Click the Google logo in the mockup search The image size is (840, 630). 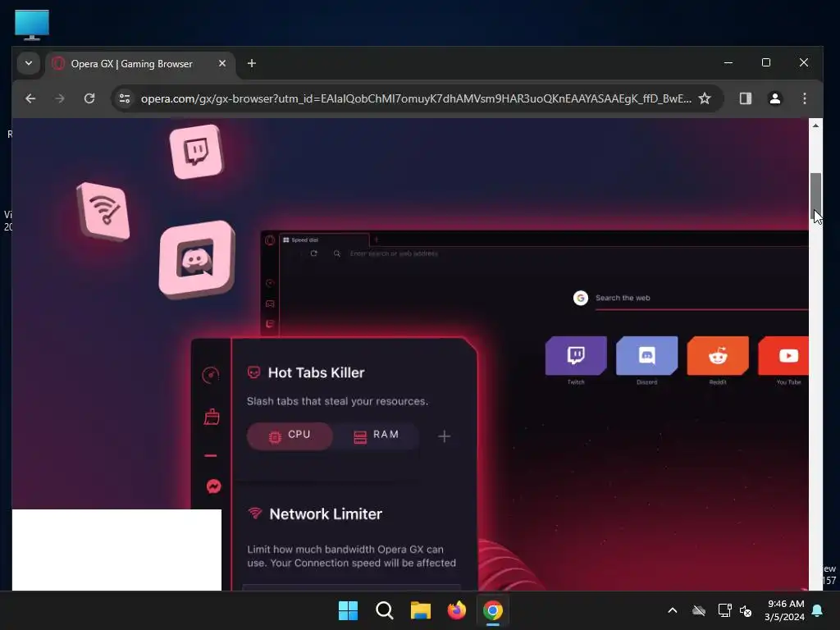pyautogui.click(x=581, y=298)
